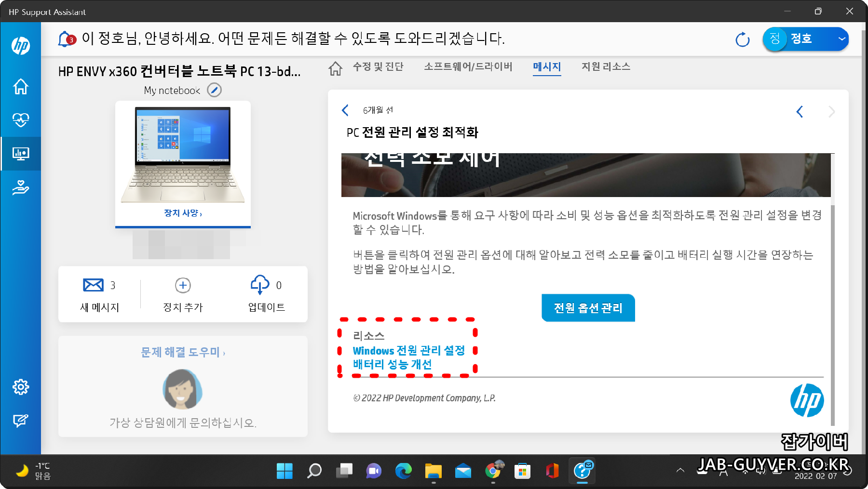Launch Microsoft Edge from taskbar

pos(404,471)
